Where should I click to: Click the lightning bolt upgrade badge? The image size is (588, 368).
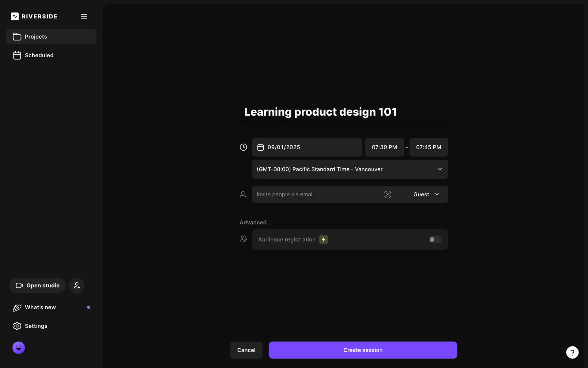click(x=323, y=240)
